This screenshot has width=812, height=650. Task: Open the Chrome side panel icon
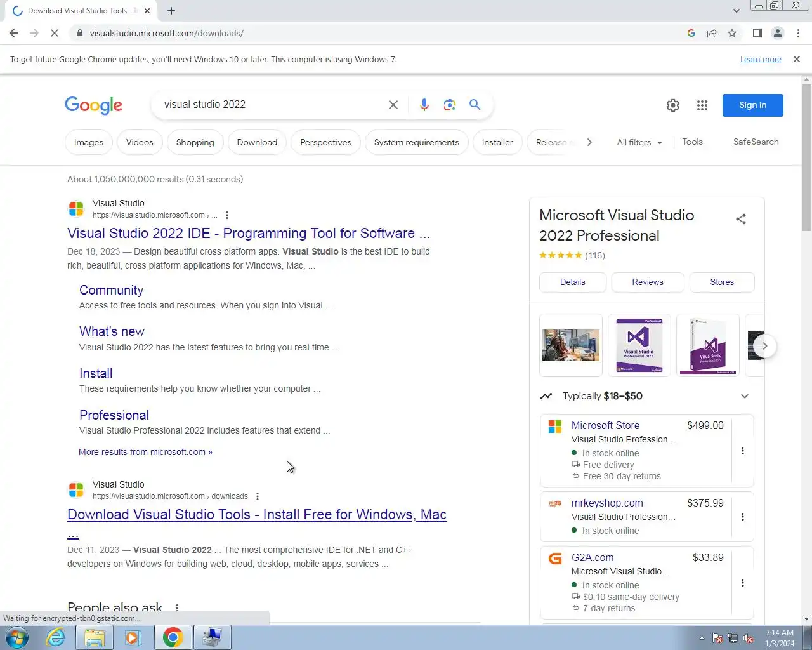click(x=757, y=33)
